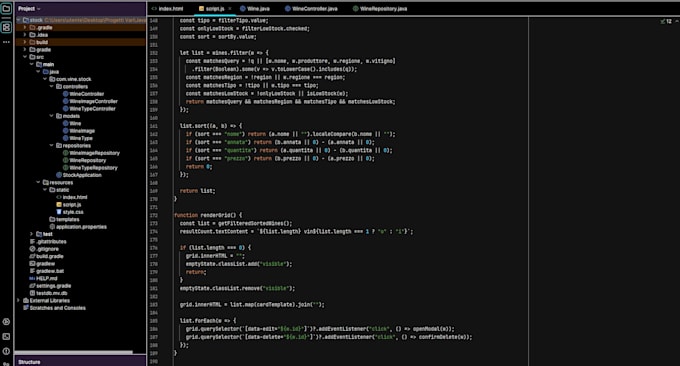Open the .gitignore file
This screenshot has width=680, height=366.
pyautogui.click(x=43, y=248)
